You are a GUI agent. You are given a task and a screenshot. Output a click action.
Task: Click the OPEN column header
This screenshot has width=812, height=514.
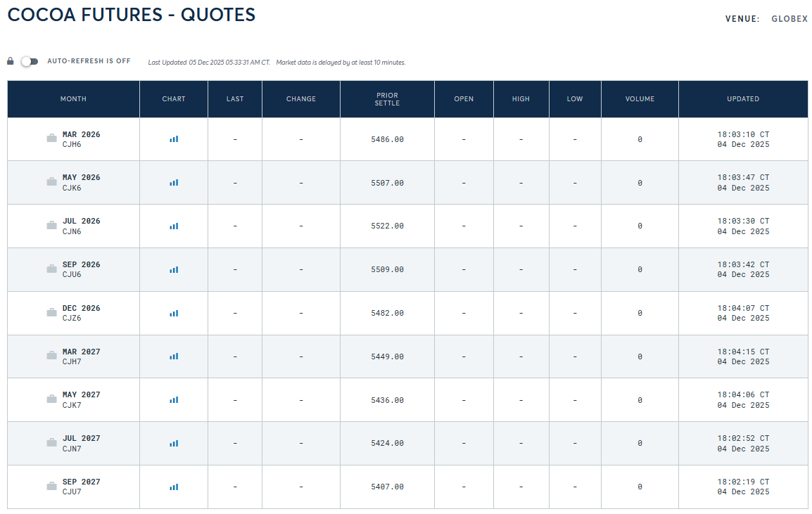point(464,99)
